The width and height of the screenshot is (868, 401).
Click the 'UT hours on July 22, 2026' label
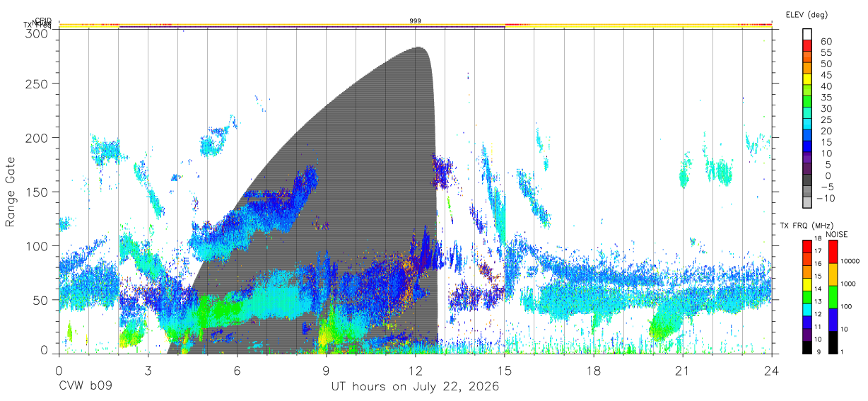pos(416,387)
